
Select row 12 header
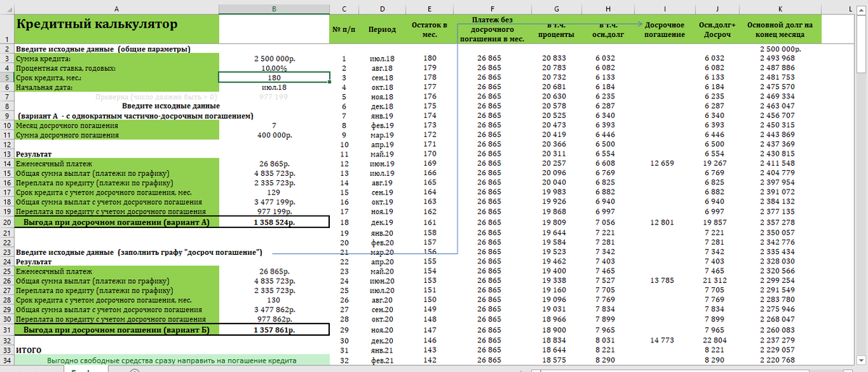click(7, 145)
